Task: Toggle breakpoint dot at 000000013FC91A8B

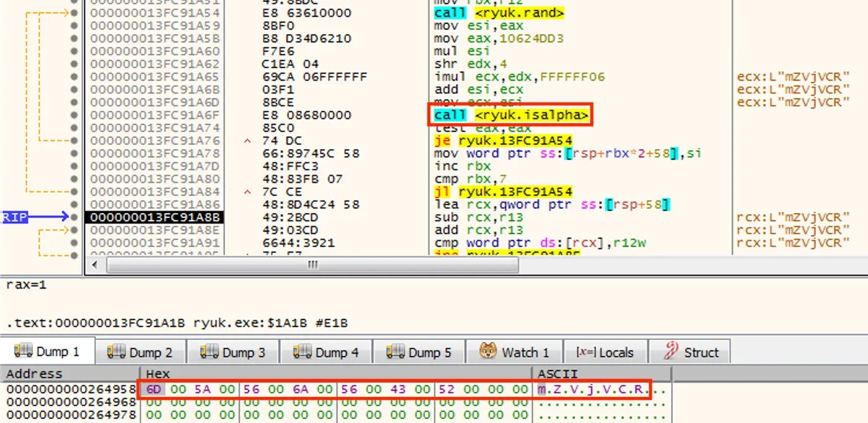Action: [x=75, y=217]
